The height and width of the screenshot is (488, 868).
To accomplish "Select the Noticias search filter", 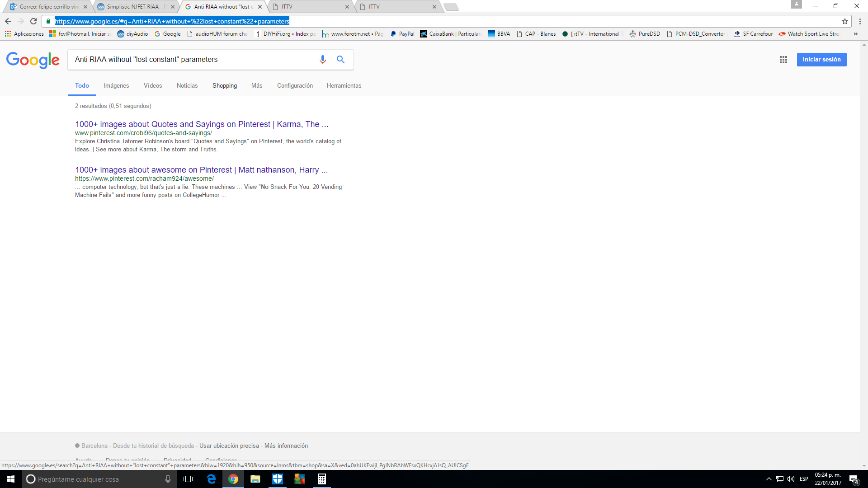I will click(187, 86).
